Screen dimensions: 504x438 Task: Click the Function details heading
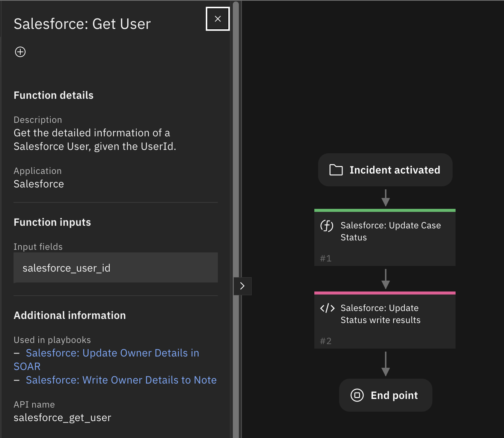coord(54,95)
